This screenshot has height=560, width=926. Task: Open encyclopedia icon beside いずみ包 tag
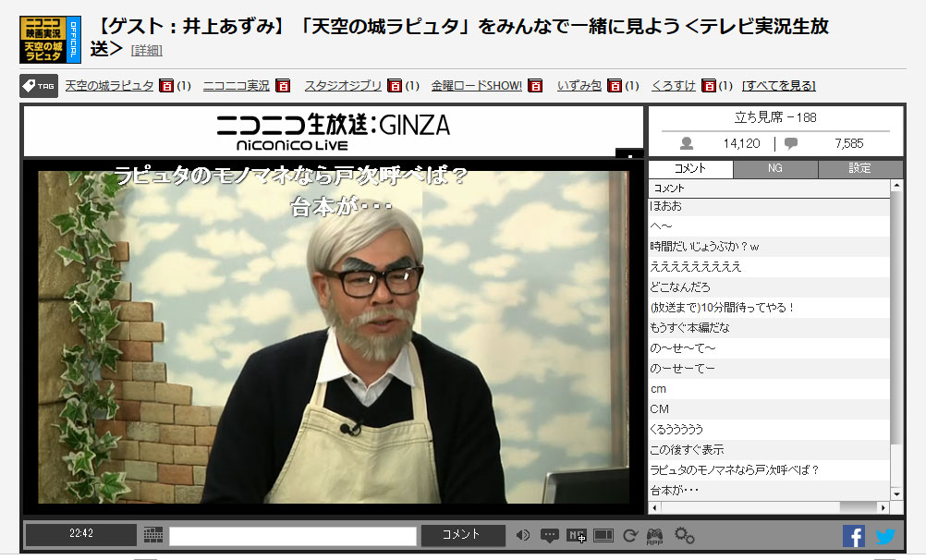pyautogui.click(x=615, y=86)
